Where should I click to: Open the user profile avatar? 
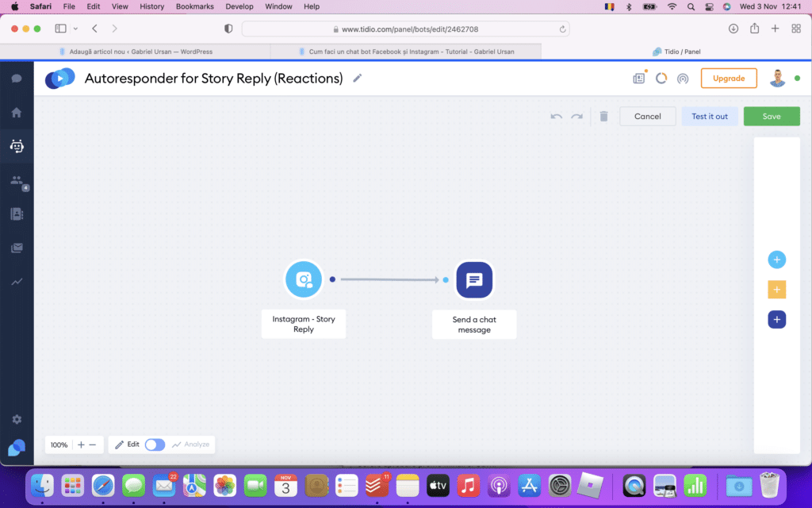tap(777, 79)
